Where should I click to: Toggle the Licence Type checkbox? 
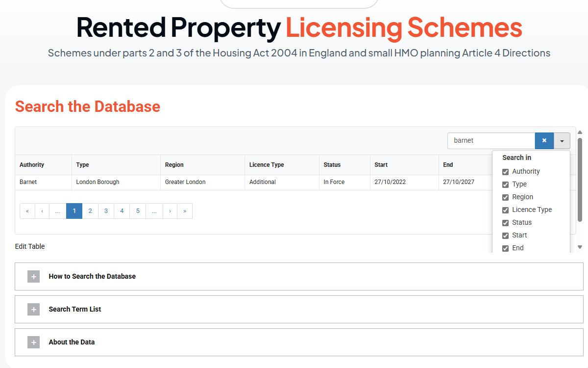coord(506,210)
